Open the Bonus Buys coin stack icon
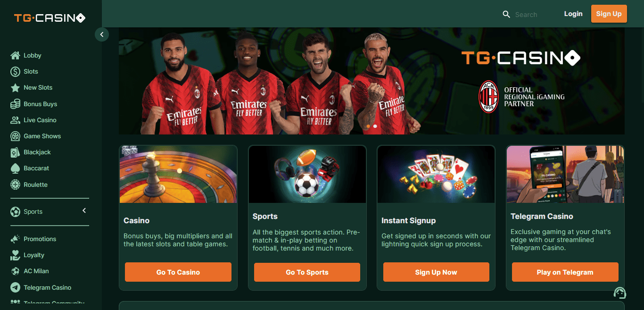This screenshot has height=310, width=644. coord(15,104)
